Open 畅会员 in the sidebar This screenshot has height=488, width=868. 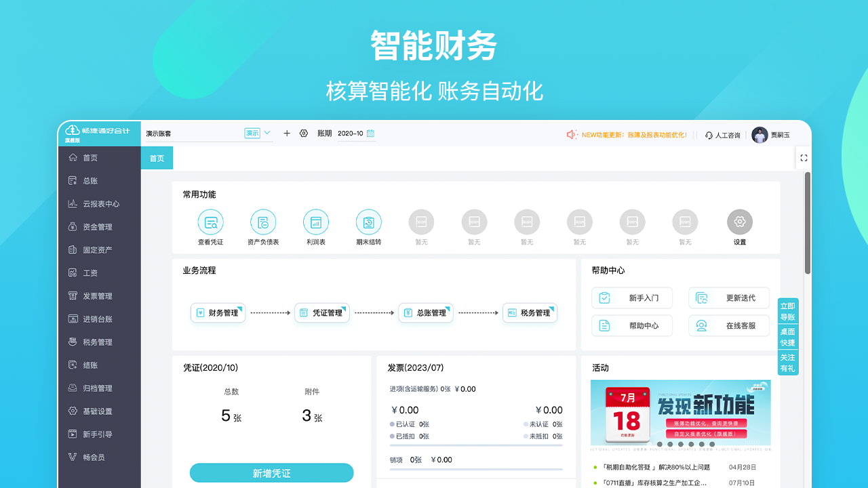tap(99, 457)
